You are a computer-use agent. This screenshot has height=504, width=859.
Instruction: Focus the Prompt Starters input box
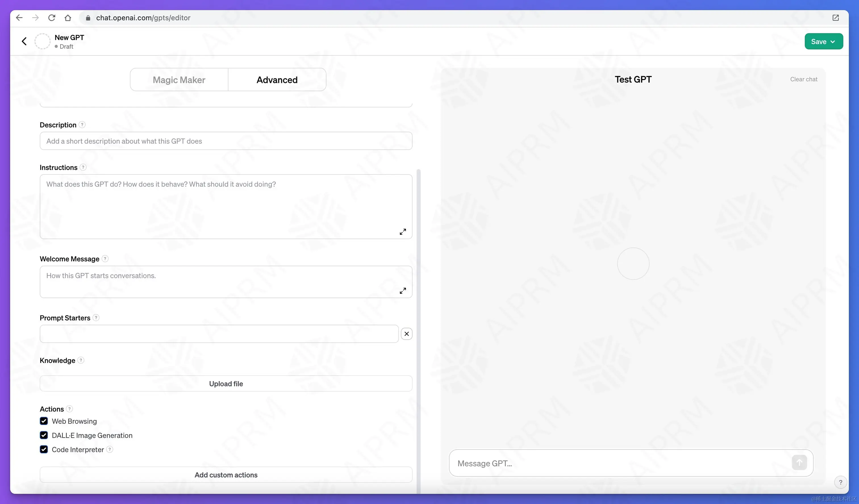tap(219, 334)
